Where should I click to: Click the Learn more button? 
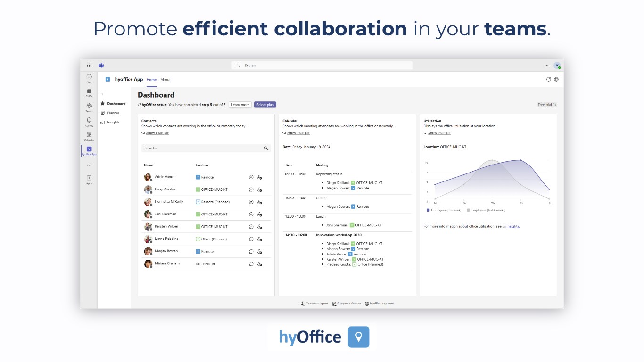(x=240, y=105)
